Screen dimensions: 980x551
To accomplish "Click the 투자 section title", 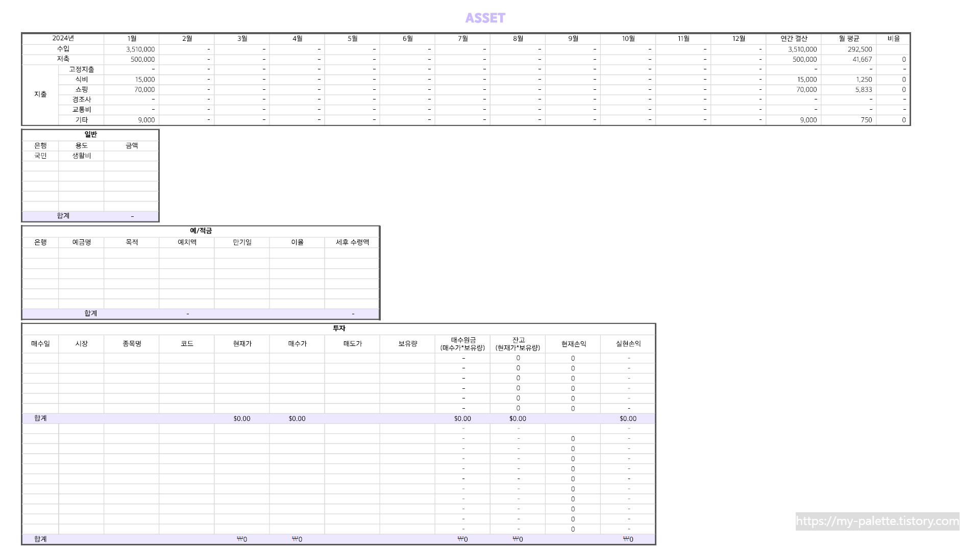I will coord(339,328).
